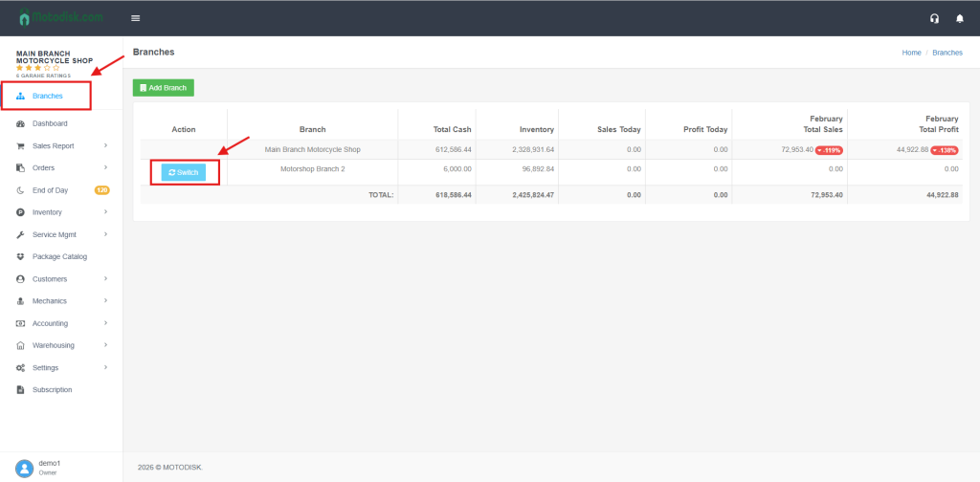
Task: Open the Branches menu item
Action: (47, 96)
